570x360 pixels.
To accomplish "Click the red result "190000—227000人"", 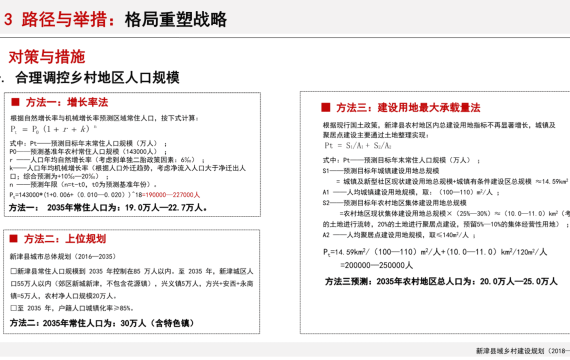I will pos(172,195).
